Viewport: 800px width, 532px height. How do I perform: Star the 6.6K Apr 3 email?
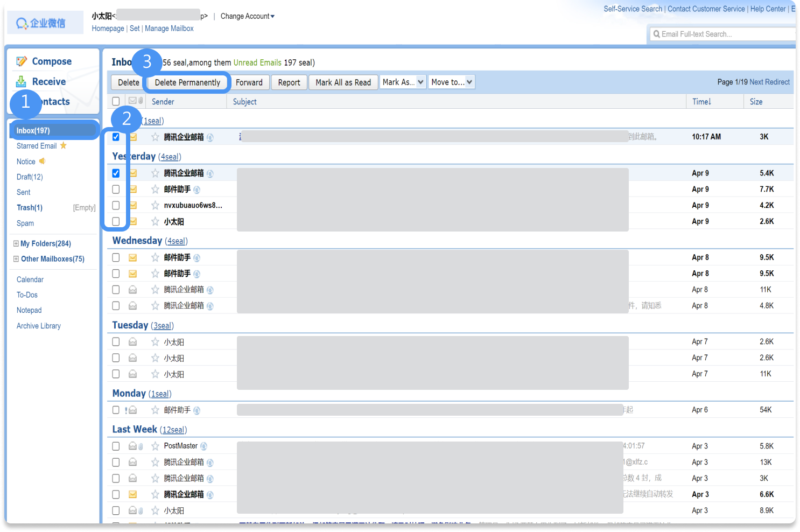pos(155,494)
